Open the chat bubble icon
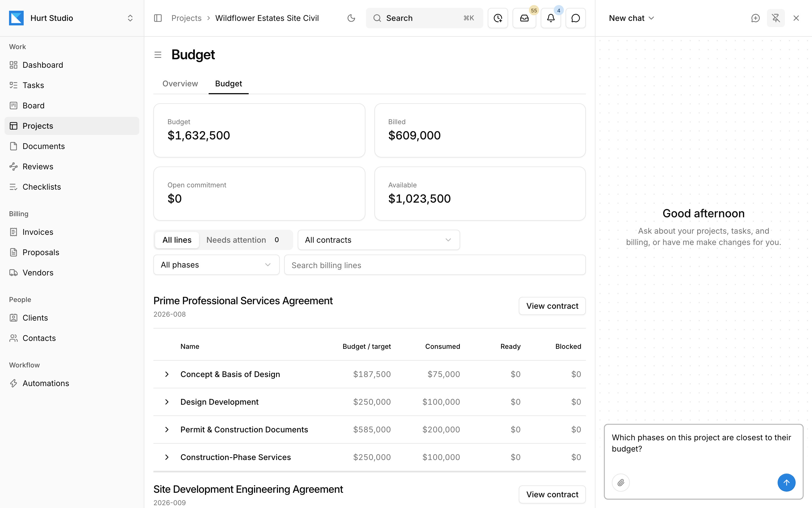Screen dimensions: 812x508 pyautogui.click(x=575, y=18)
